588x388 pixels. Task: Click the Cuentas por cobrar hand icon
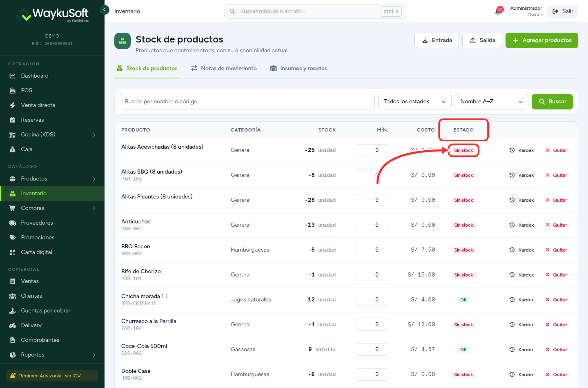[13, 311]
